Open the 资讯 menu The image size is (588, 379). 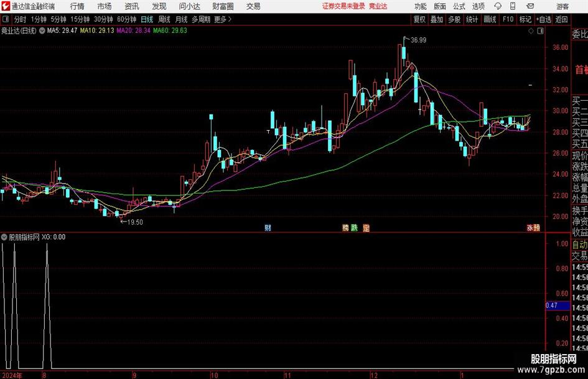[132, 6]
